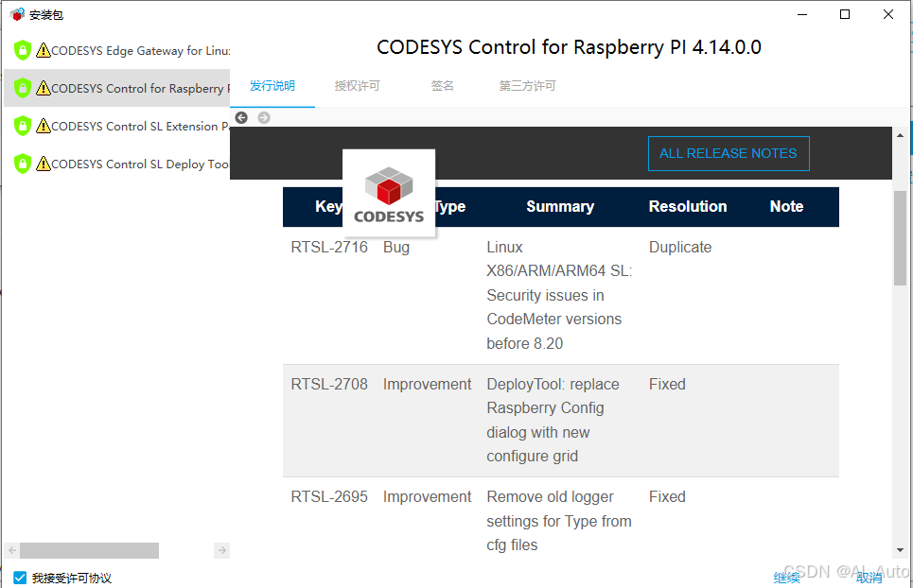Click the green shield icon for CODESYS Edge Gateway
Screen dimensions: 913x588
tap(22, 51)
